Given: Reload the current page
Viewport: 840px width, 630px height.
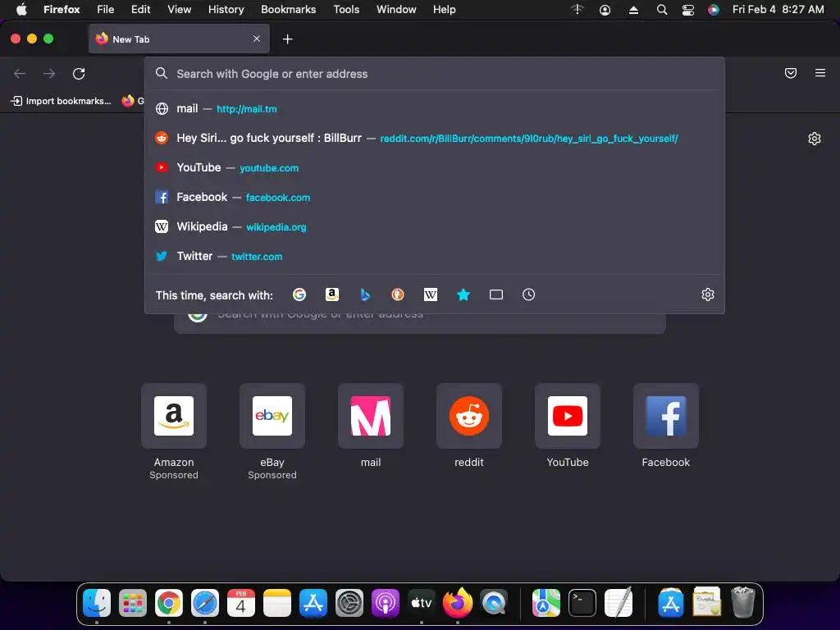Looking at the screenshot, I should pyautogui.click(x=79, y=73).
